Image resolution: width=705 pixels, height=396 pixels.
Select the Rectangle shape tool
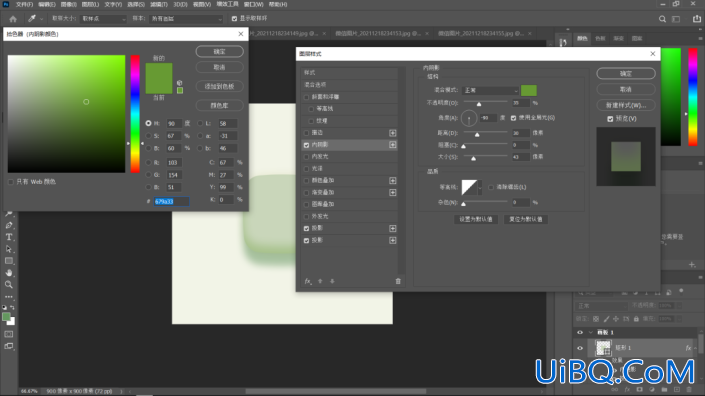pyautogui.click(x=9, y=261)
